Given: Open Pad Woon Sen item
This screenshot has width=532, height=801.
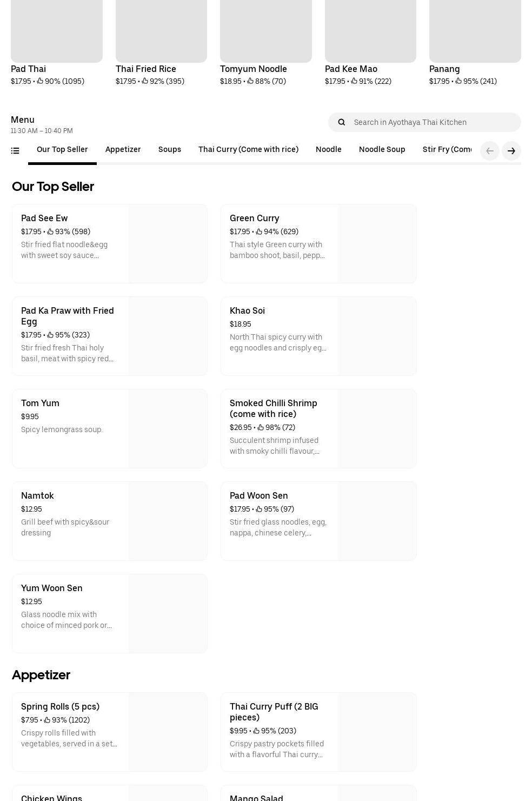Looking at the screenshot, I should pyautogui.click(x=258, y=496).
